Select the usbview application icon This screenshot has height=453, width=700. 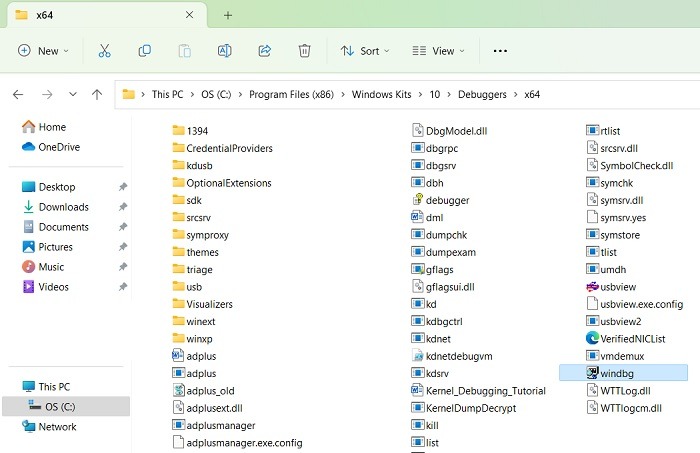[x=592, y=287]
